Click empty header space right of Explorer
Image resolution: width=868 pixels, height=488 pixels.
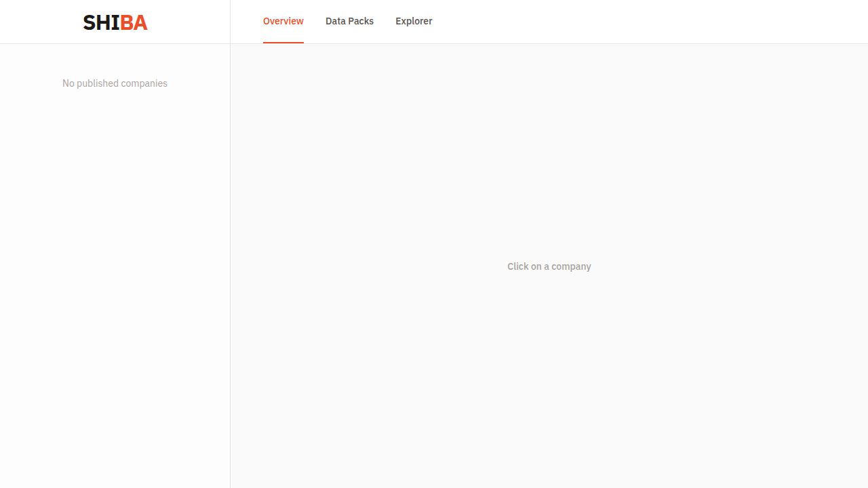(x=644, y=22)
